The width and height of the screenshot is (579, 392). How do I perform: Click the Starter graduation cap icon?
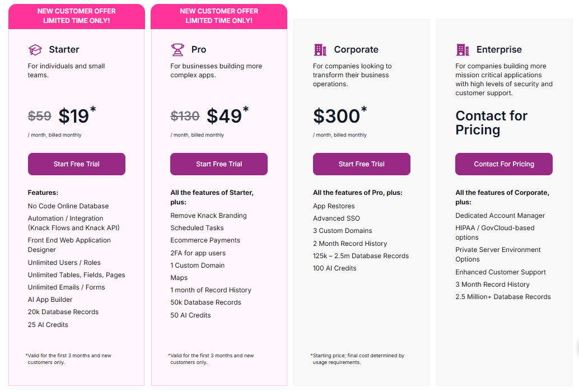tap(35, 49)
